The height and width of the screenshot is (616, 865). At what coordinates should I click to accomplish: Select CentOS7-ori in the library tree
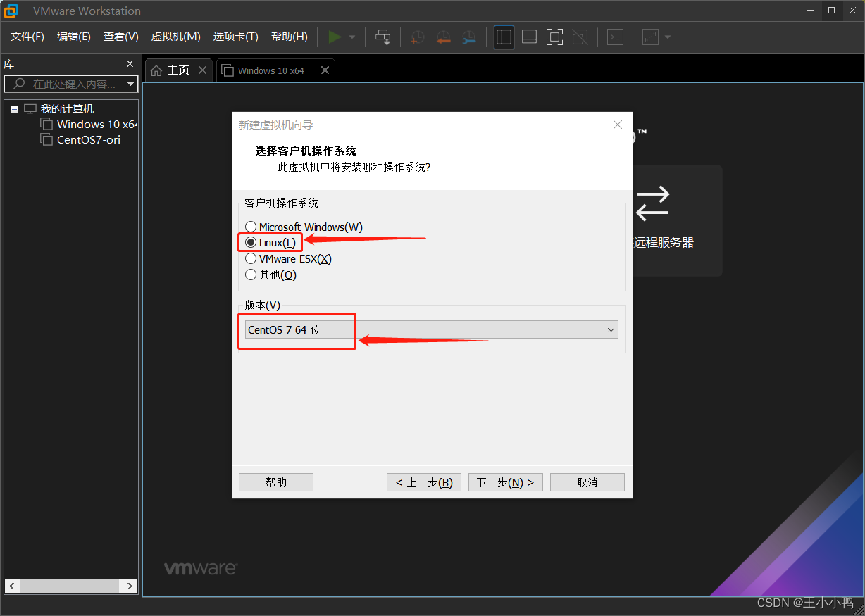pos(89,139)
